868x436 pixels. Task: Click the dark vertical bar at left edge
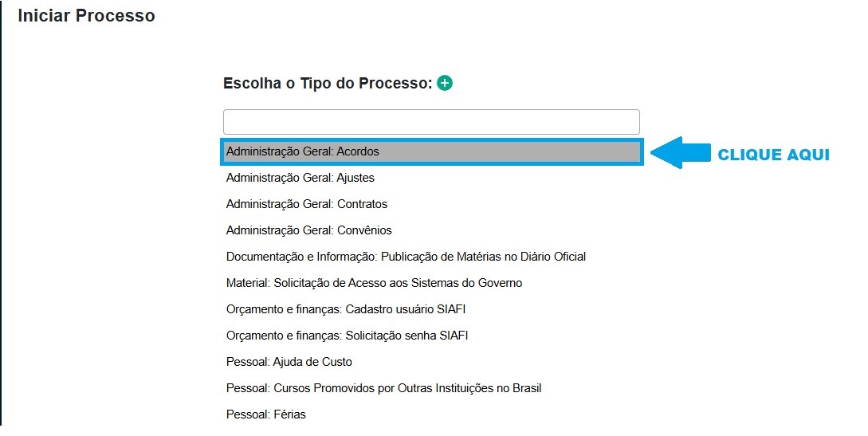pos(2,215)
